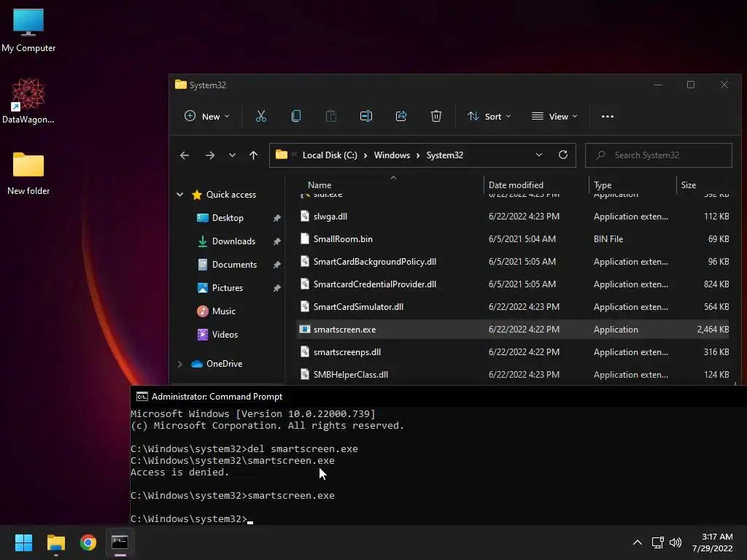Click the Rename icon in toolbar

366,116
